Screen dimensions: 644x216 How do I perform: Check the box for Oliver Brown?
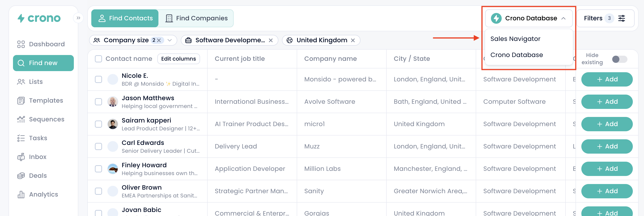coord(98,191)
